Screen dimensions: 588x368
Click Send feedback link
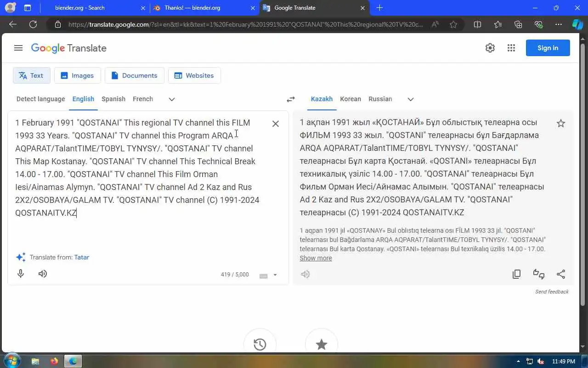552,292
